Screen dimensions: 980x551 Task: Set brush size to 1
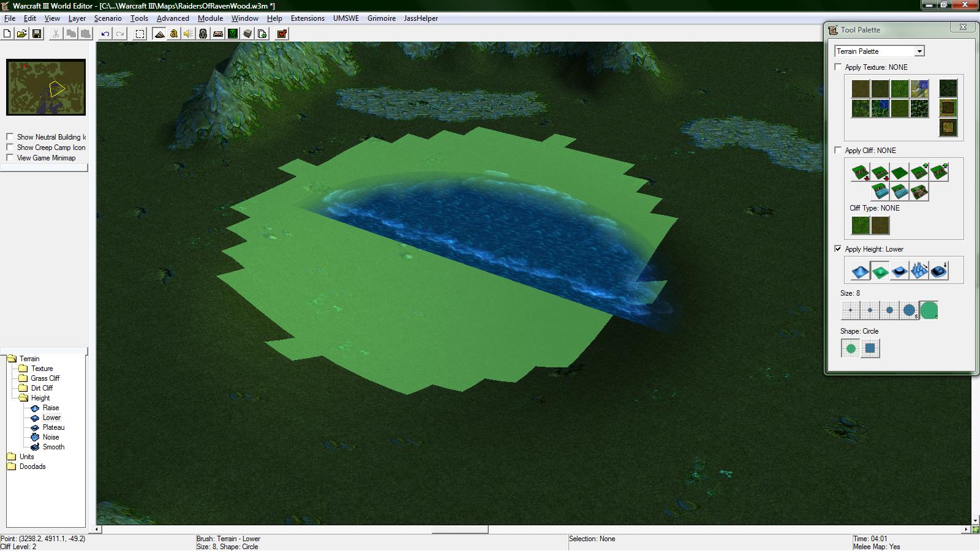click(850, 310)
